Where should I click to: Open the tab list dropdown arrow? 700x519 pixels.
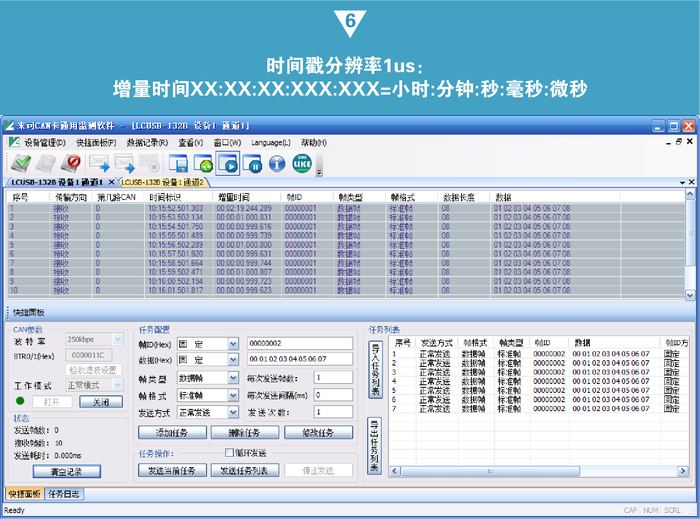tap(682, 183)
